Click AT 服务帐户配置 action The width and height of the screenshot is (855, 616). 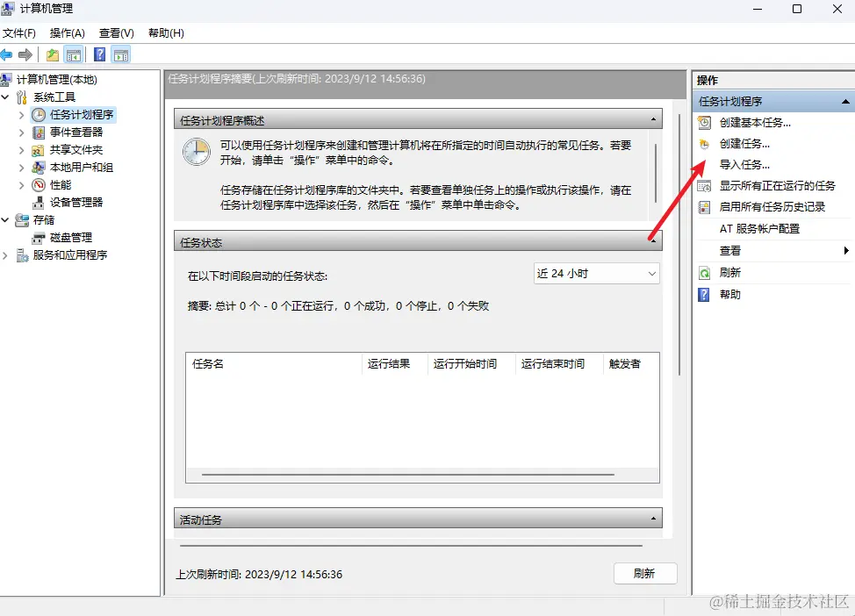(x=759, y=229)
